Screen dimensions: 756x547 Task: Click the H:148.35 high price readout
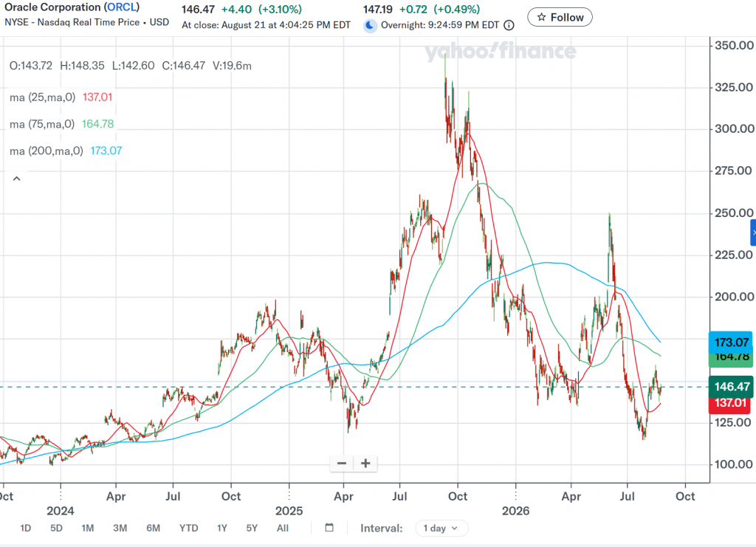82,66
